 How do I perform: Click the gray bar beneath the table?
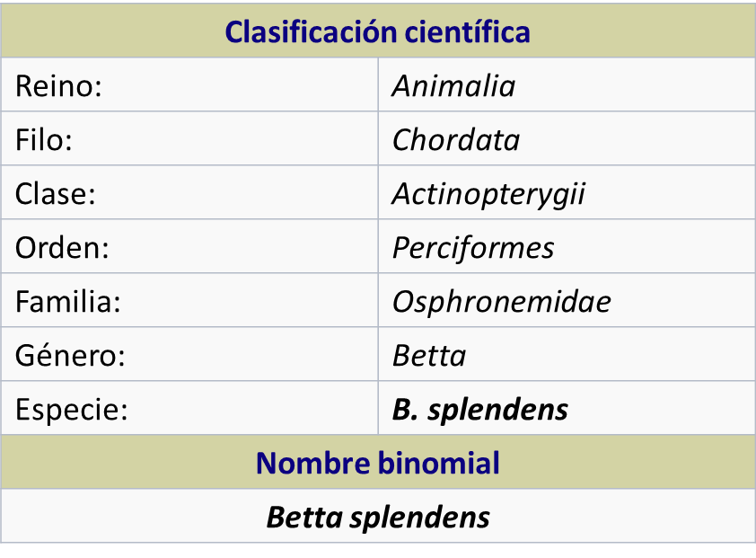point(378,550)
